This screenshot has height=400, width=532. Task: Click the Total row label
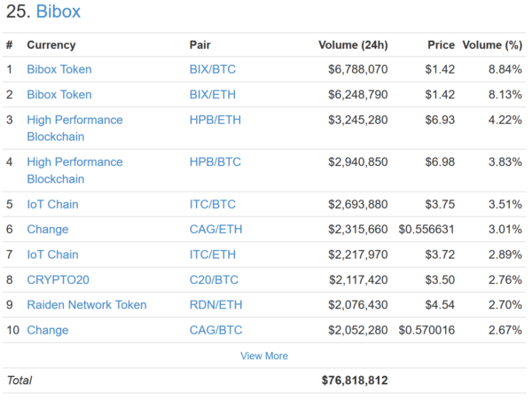point(20,380)
